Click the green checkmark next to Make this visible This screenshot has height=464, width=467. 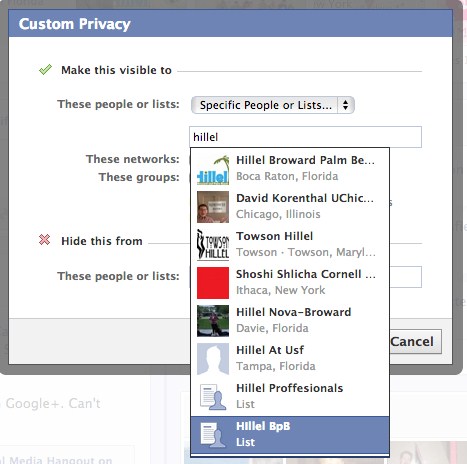[45, 69]
